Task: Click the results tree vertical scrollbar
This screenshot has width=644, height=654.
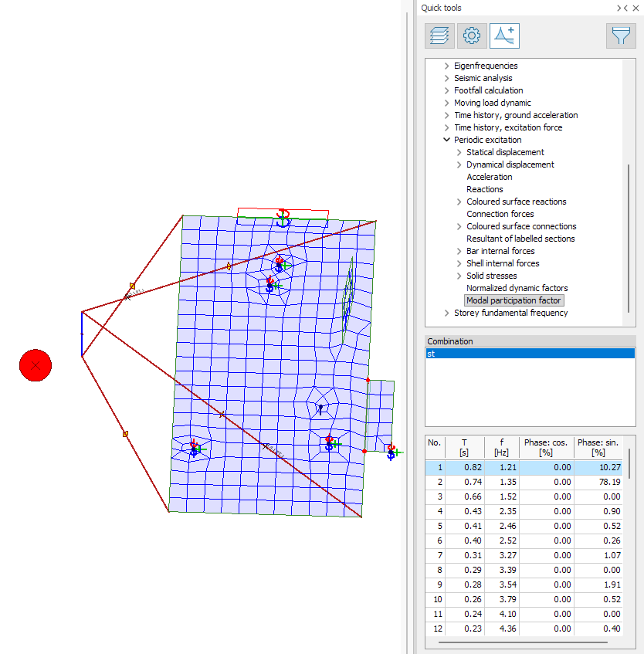Action: (x=629, y=232)
